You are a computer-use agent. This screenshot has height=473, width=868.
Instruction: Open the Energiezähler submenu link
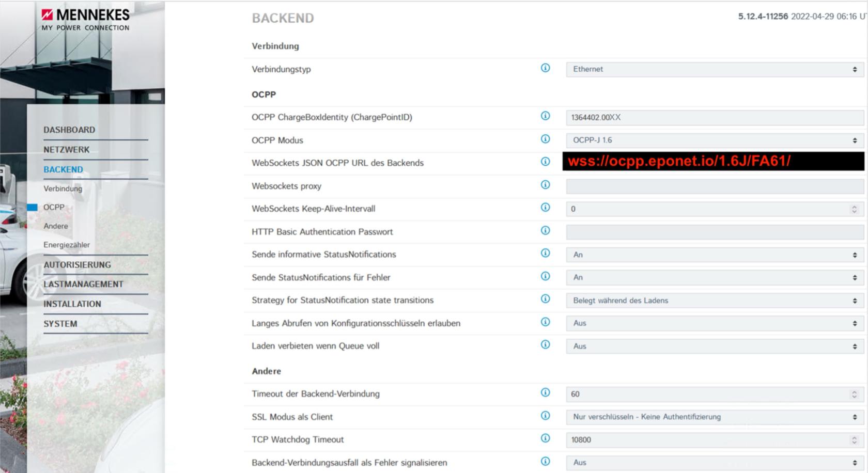pos(67,245)
